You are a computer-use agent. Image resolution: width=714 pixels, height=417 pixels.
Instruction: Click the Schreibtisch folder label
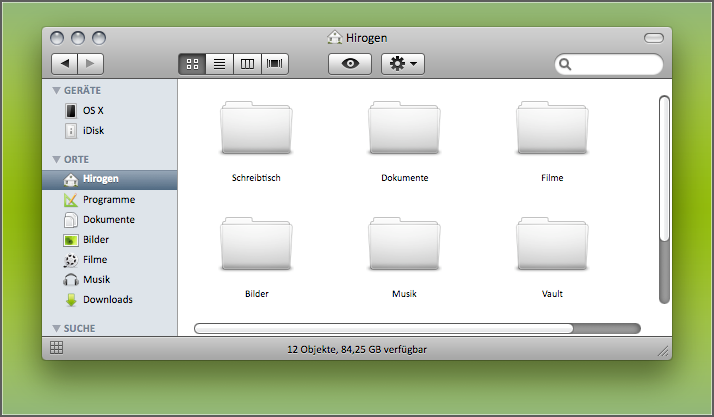(256, 178)
